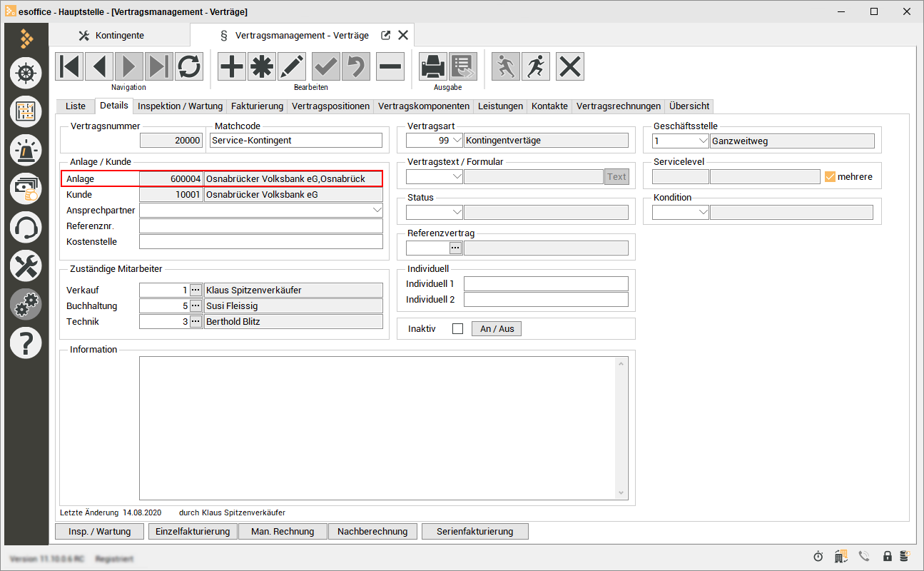Open the Übersicht tab
Screen dimensions: 924x571
689,106
